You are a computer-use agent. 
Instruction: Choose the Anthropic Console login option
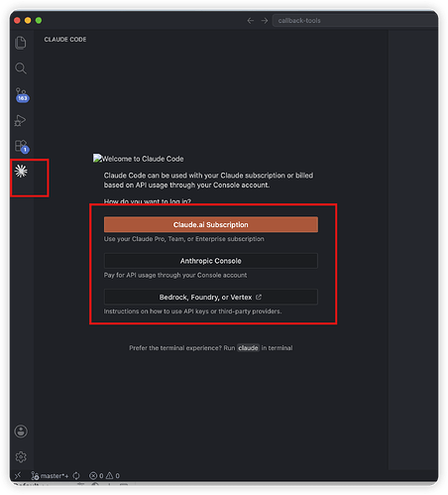(x=211, y=261)
